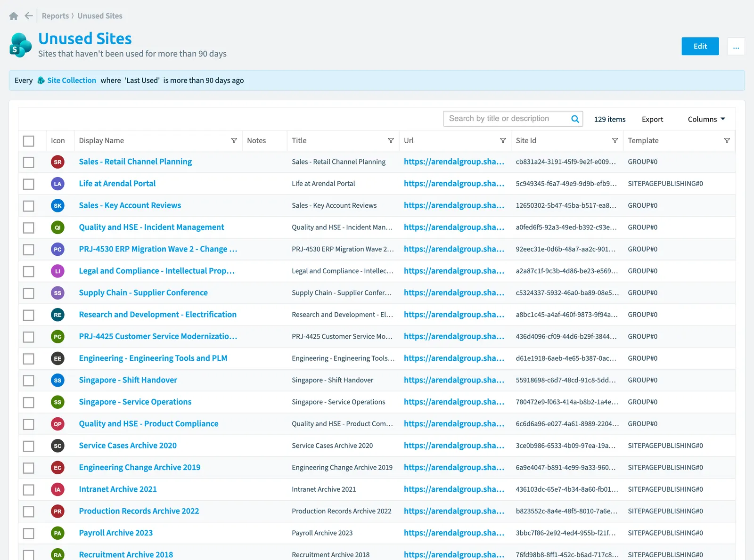
Task: Toggle the select-all header checkbox
Action: coord(29,141)
